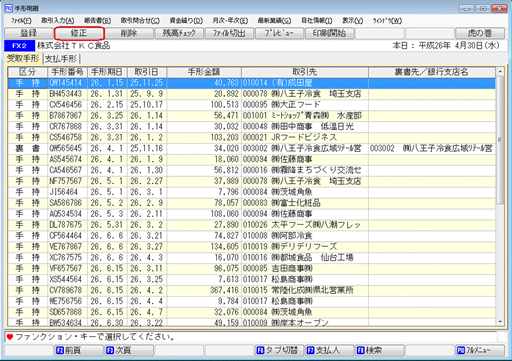Screen dimensions: 512x361
Task: Click the F7 支払人 function key
Action: click(x=329, y=350)
